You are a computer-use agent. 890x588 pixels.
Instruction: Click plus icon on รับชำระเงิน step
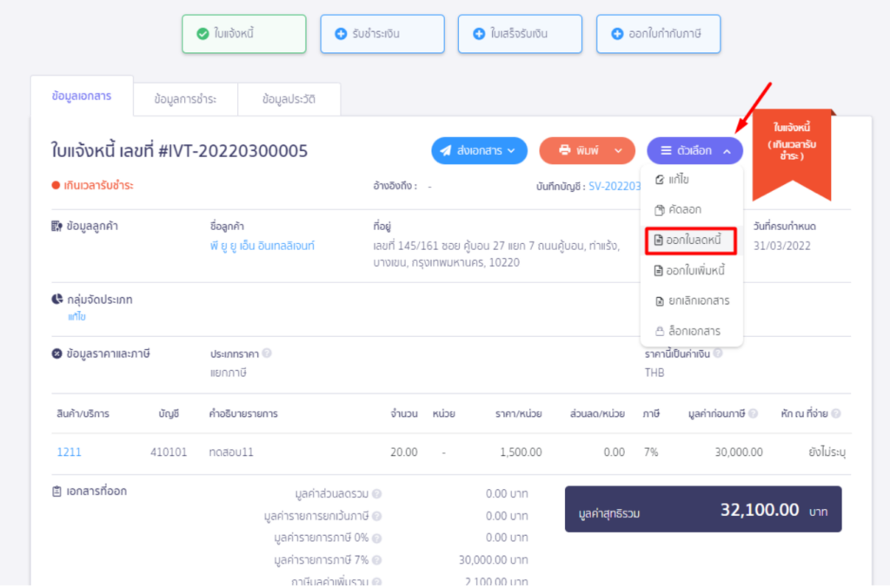tap(341, 34)
